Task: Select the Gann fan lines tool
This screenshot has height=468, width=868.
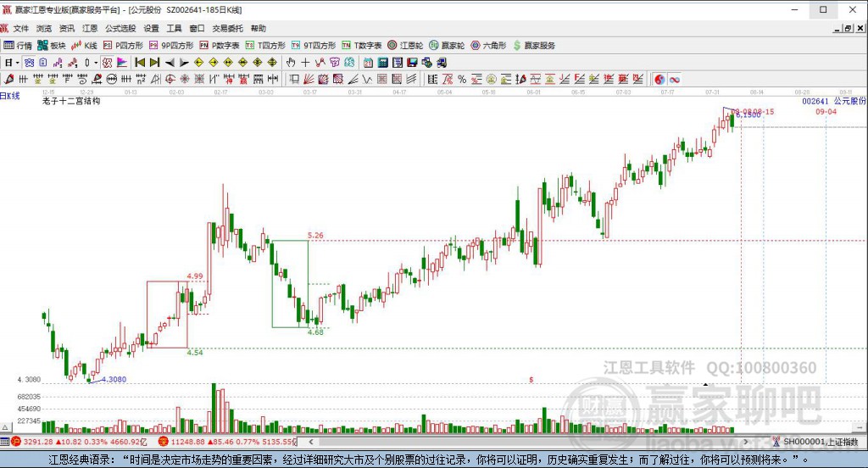Action: 309,80
